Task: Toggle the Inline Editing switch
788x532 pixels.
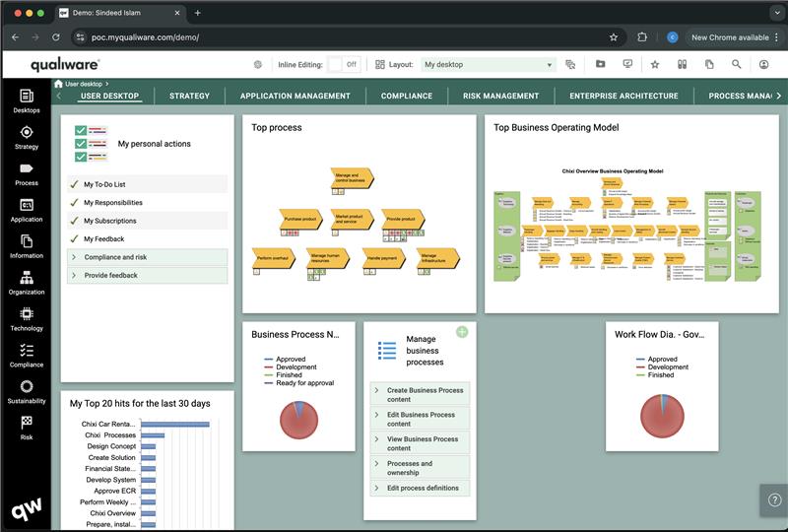Action: tap(344, 64)
